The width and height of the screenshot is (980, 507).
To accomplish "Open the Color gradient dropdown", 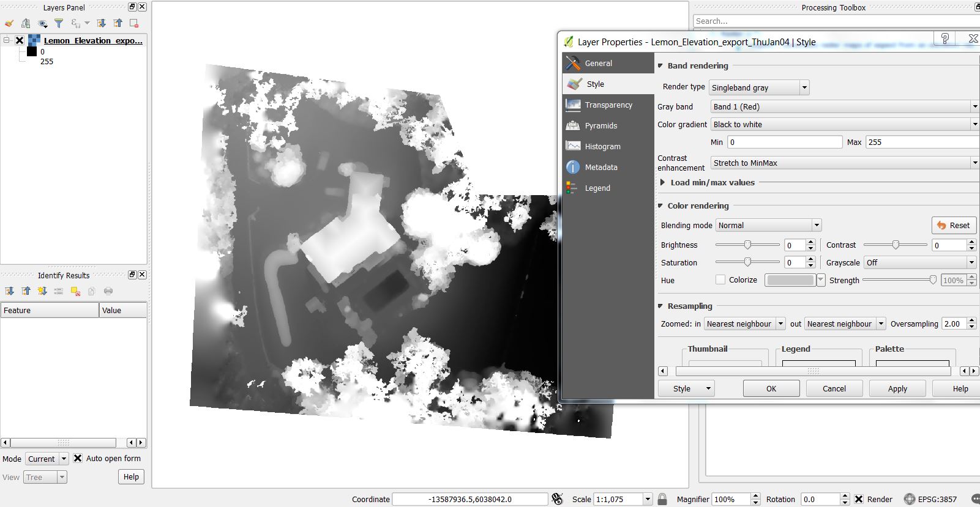I will click(x=845, y=124).
